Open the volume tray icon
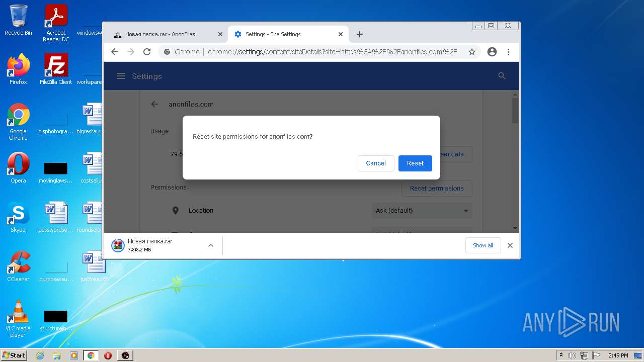The width and height of the screenshot is (644, 362). tap(572, 355)
